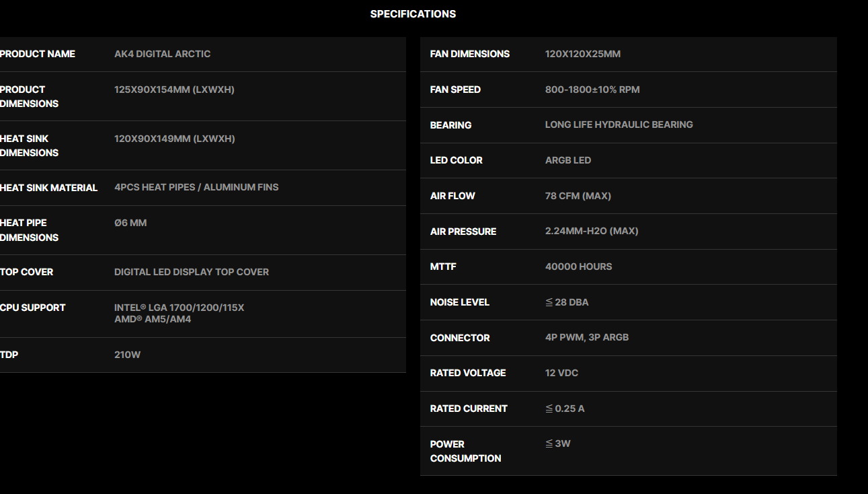Select the 4P PWM, 3P ARGB connector value
Viewport: 868px width, 494px height.
click(587, 337)
